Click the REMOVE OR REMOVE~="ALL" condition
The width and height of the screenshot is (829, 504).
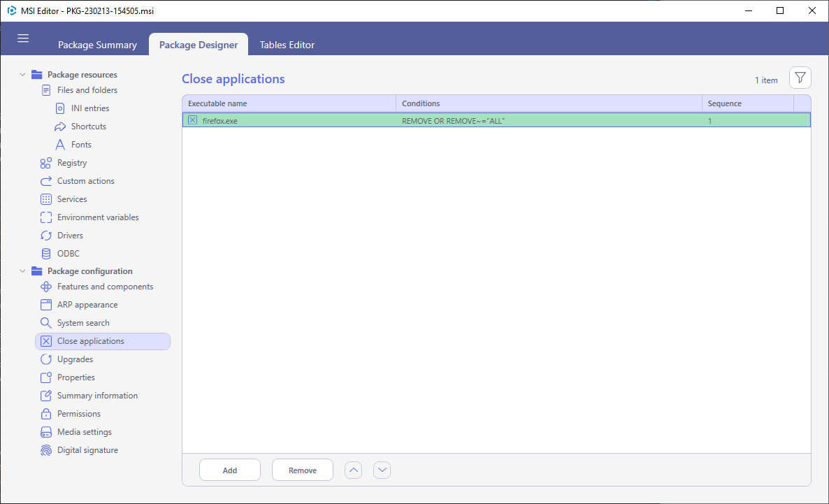click(453, 120)
